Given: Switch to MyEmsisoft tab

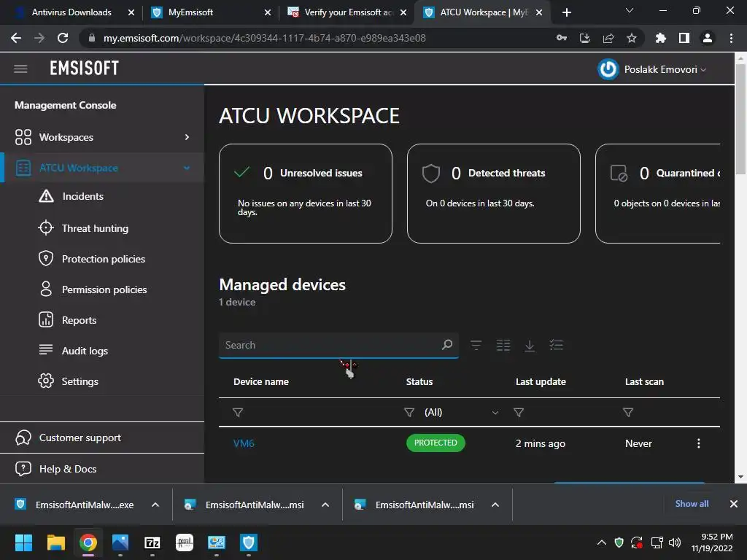Looking at the screenshot, I should 209,12.
